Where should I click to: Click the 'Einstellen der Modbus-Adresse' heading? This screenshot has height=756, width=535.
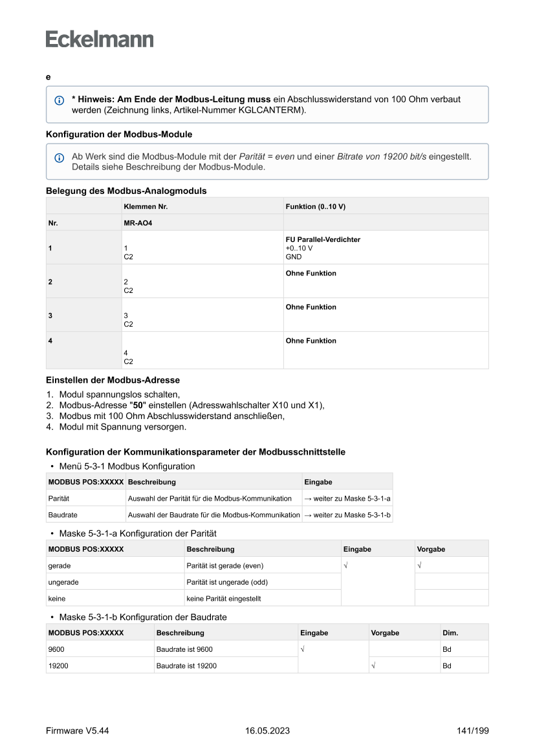click(x=113, y=380)
